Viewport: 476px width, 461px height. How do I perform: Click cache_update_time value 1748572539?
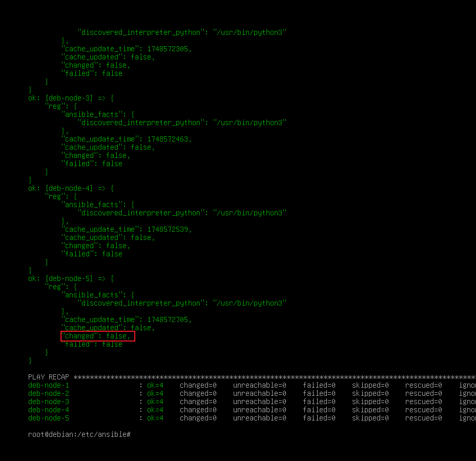(x=168, y=229)
